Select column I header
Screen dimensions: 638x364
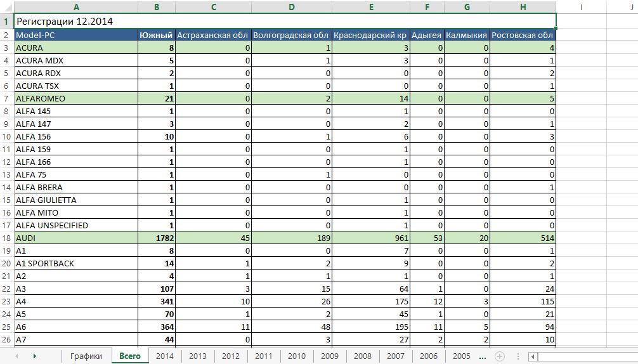(x=581, y=7)
